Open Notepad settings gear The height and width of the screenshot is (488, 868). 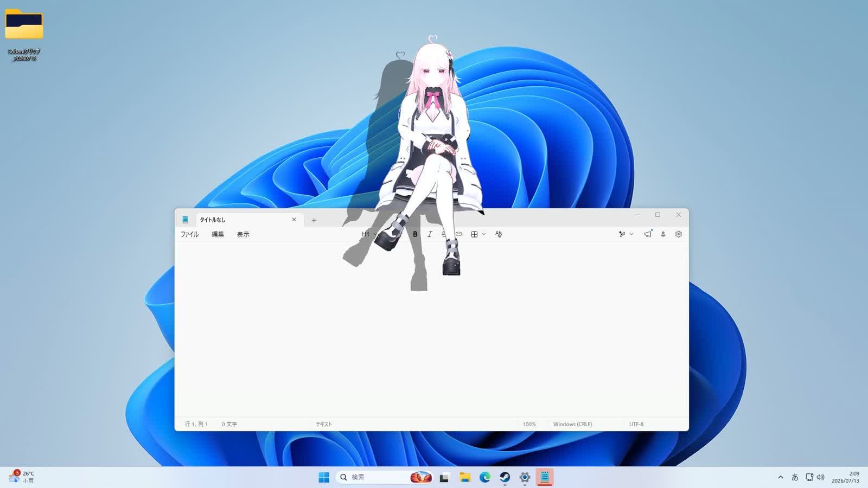(679, 234)
